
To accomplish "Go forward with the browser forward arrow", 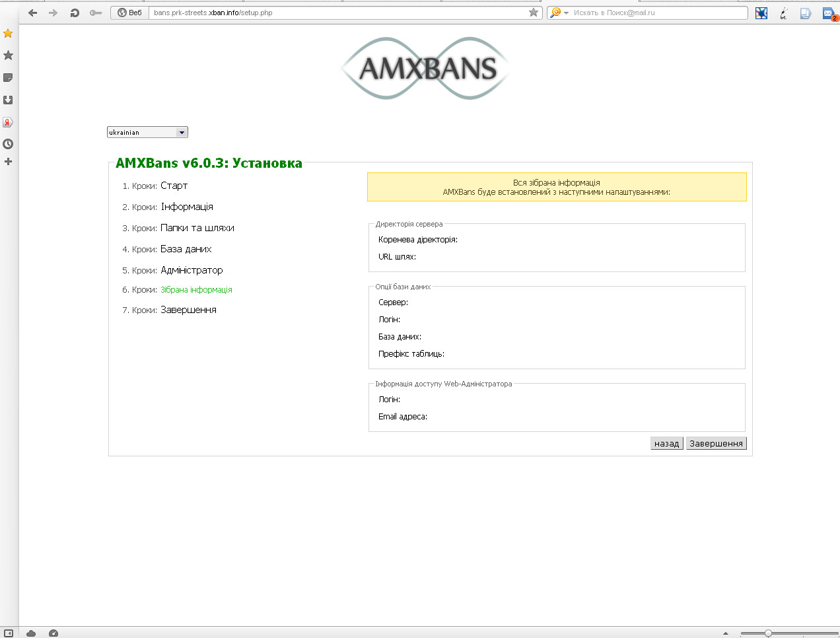I will [x=53, y=13].
